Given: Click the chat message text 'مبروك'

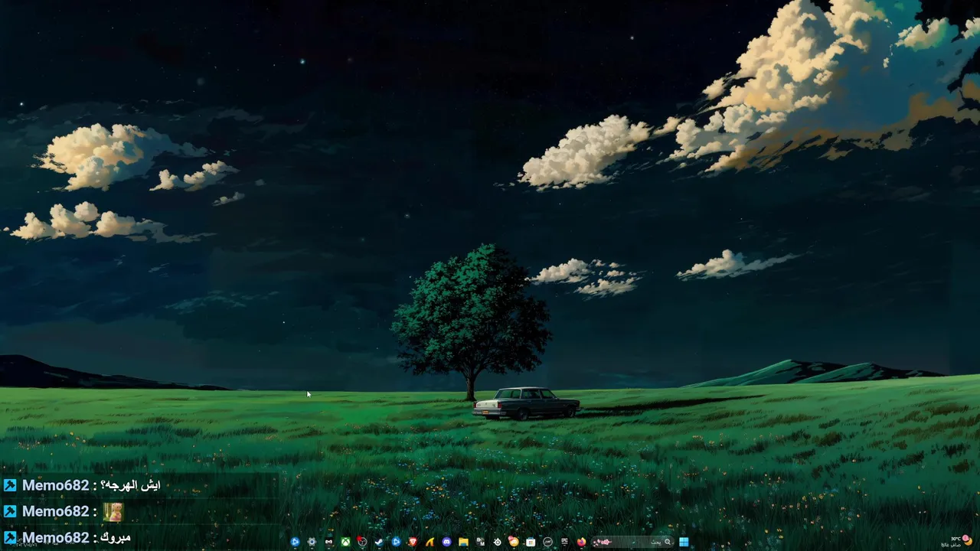Looking at the screenshot, I should [x=116, y=537].
